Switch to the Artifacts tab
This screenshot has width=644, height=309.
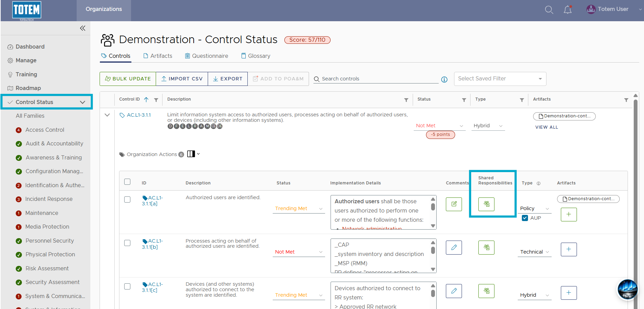(158, 56)
